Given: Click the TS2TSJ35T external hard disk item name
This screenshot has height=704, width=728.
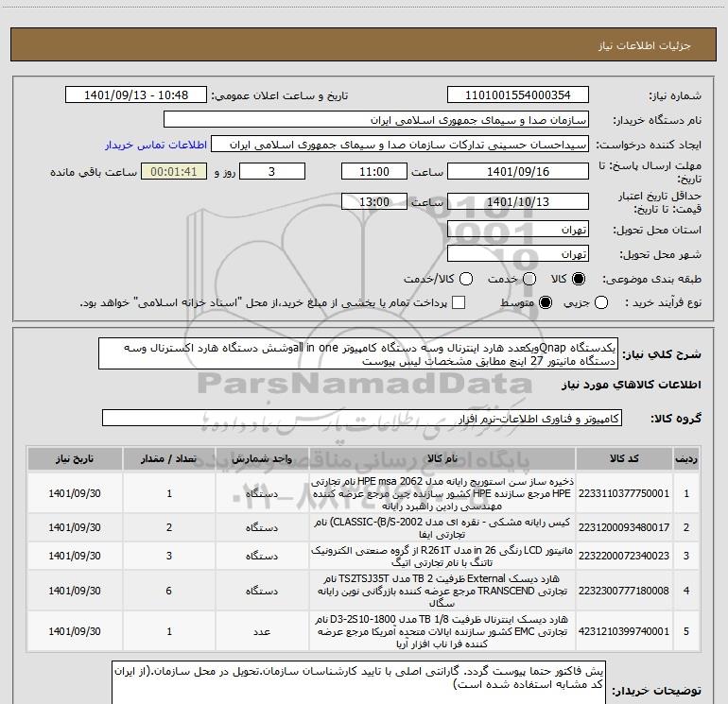Looking at the screenshot, I should pos(442,591).
